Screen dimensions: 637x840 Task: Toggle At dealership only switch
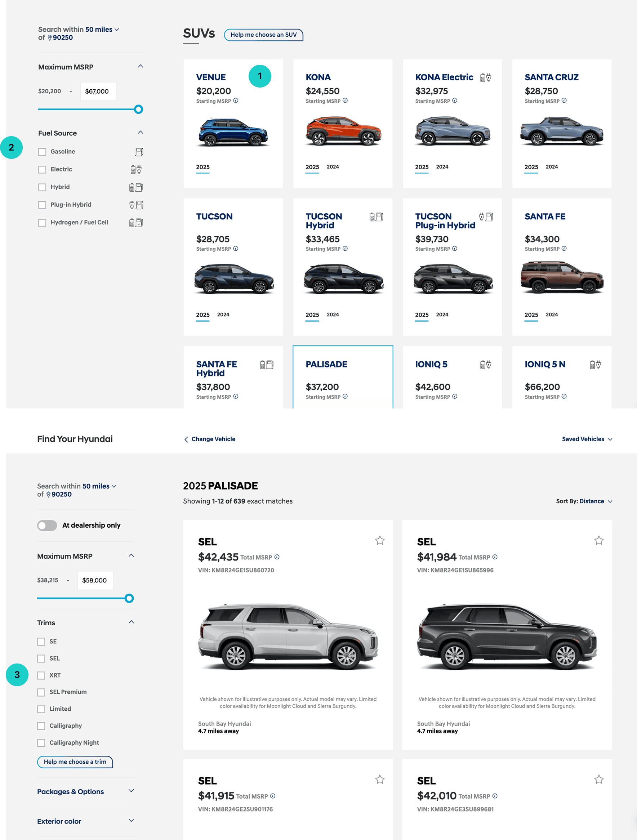click(47, 526)
